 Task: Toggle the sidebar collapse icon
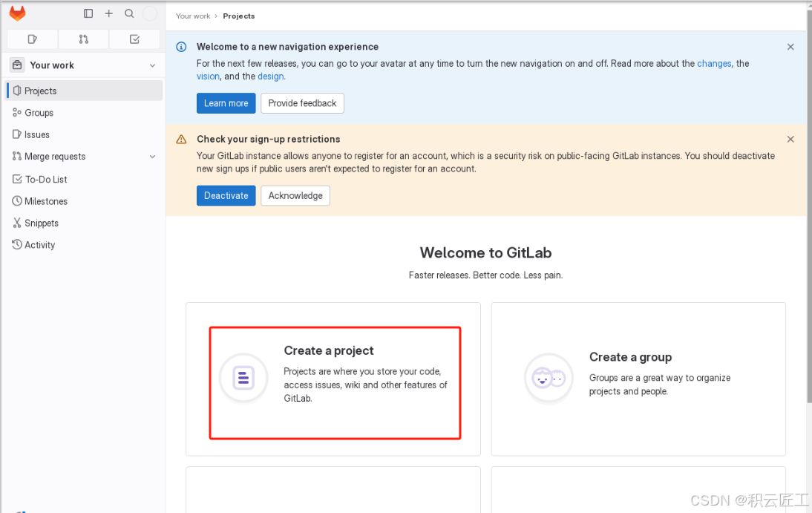tap(88, 13)
